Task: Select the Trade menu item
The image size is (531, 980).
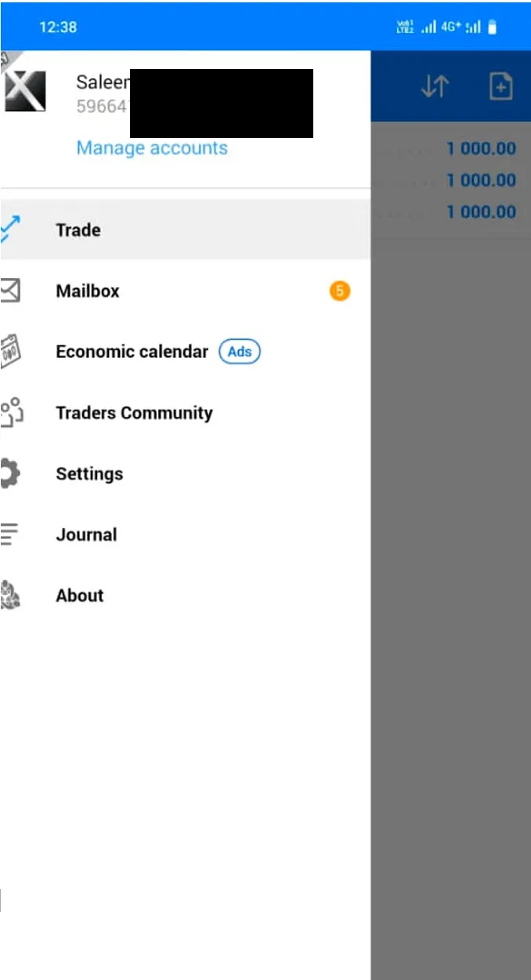Action: coord(185,230)
